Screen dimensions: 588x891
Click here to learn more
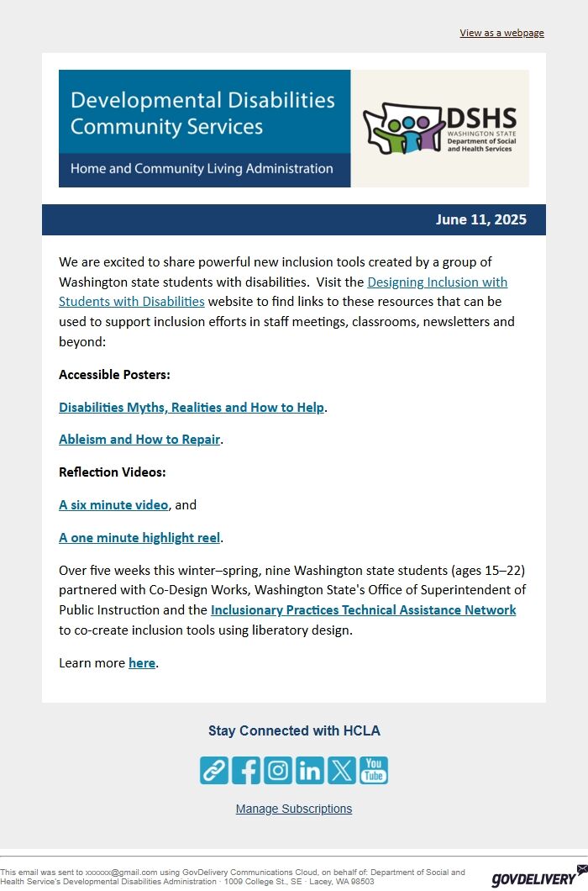(x=141, y=662)
